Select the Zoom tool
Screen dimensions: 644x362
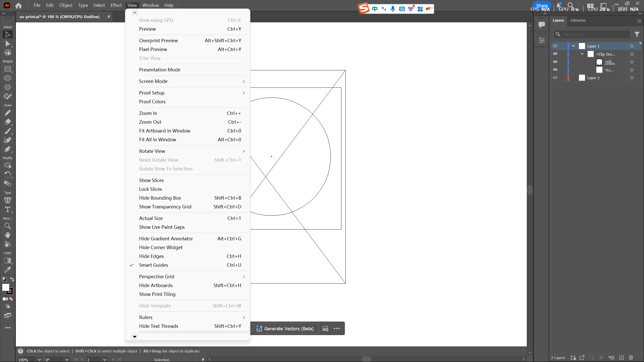tap(8, 226)
